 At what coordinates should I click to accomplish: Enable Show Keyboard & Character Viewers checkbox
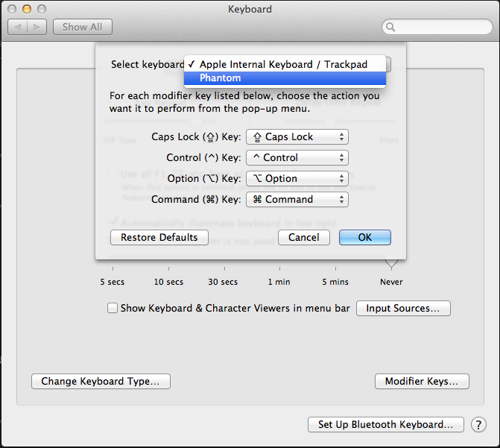click(113, 308)
